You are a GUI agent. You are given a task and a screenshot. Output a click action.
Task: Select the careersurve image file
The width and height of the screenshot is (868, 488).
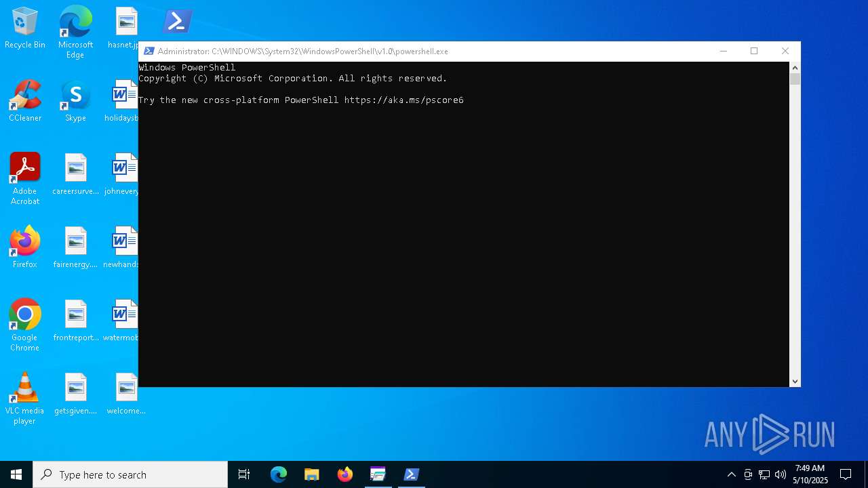coord(75,175)
